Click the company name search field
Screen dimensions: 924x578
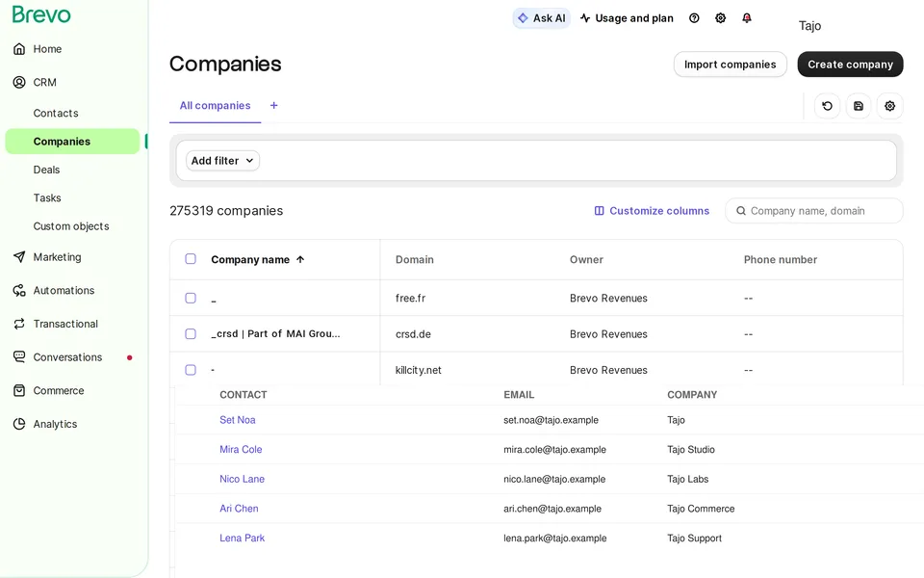pyautogui.click(x=814, y=211)
